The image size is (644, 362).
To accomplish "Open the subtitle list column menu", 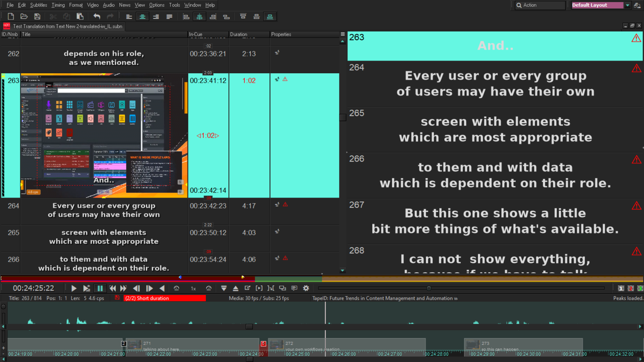I will pos(342,34).
